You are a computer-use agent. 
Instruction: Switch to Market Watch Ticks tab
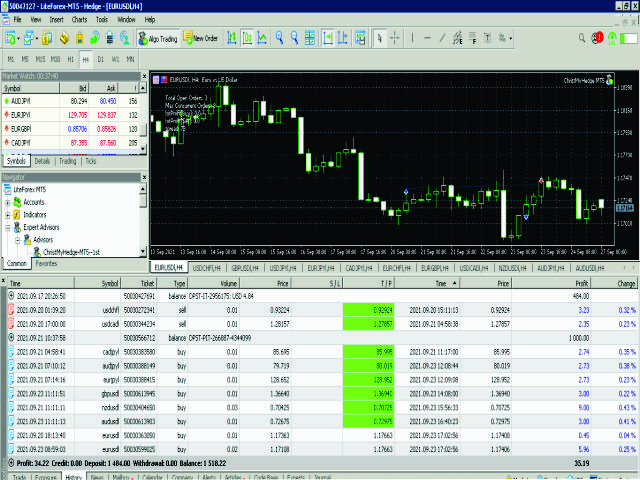coord(91,161)
